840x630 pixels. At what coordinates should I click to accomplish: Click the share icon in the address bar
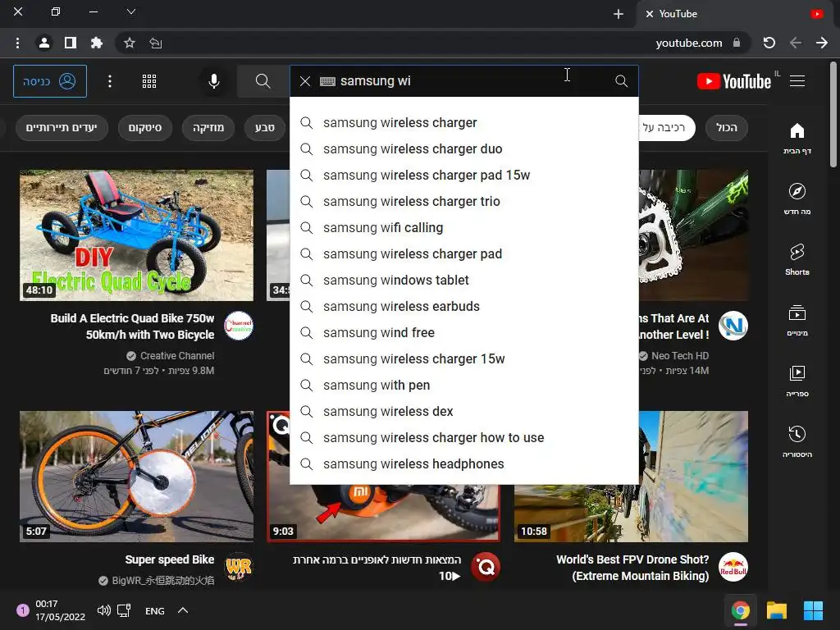pyautogui.click(x=156, y=43)
